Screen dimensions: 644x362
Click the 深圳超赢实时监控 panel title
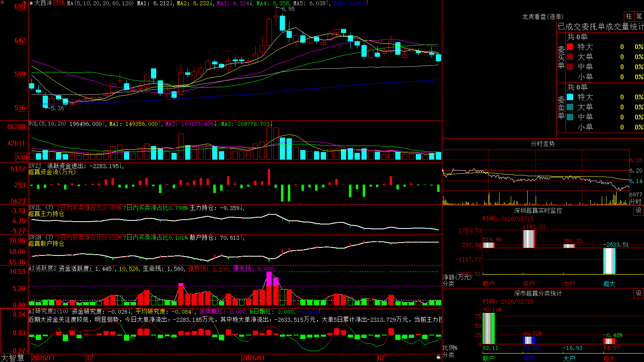538,210
